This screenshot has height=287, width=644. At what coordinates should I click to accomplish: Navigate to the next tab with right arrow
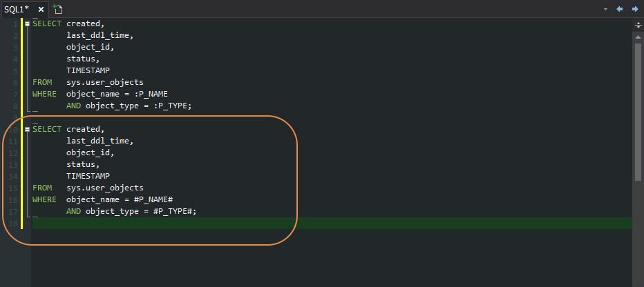[635, 9]
